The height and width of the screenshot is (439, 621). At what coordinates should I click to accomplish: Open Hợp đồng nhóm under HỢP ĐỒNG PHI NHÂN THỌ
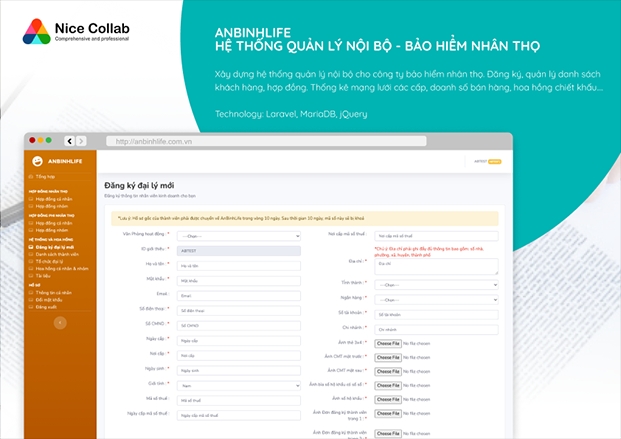point(51,230)
